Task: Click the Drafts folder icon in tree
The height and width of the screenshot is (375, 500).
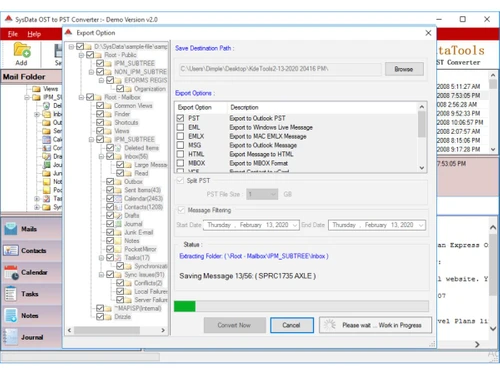Action: (118, 215)
